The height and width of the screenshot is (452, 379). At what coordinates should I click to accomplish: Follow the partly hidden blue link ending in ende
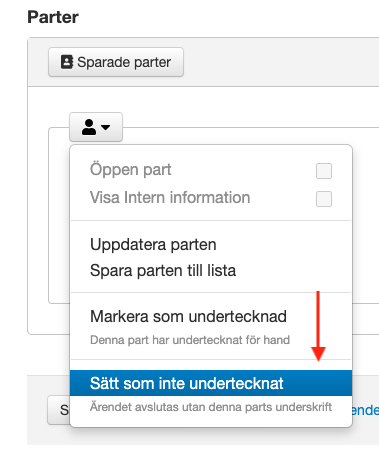(x=365, y=410)
